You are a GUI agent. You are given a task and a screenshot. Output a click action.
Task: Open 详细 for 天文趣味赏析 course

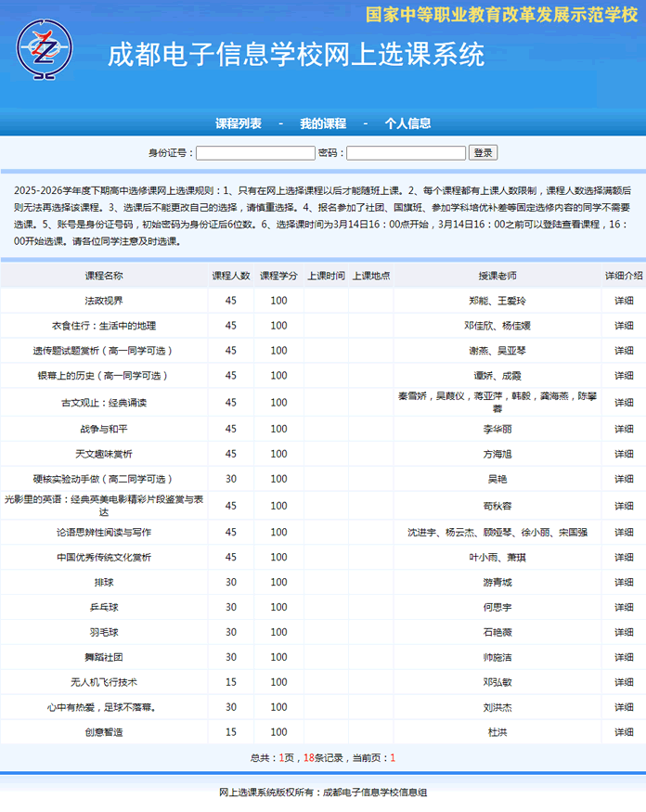click(x=624, y=455)
